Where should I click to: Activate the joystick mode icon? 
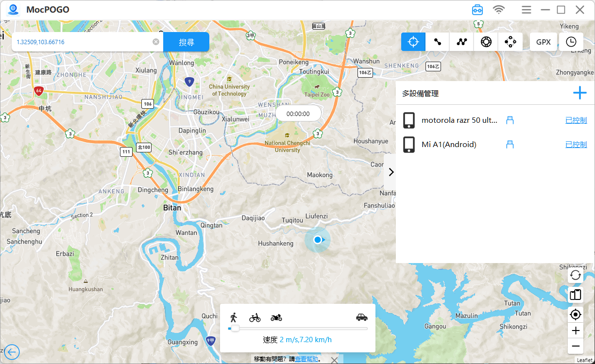(510, 42)
